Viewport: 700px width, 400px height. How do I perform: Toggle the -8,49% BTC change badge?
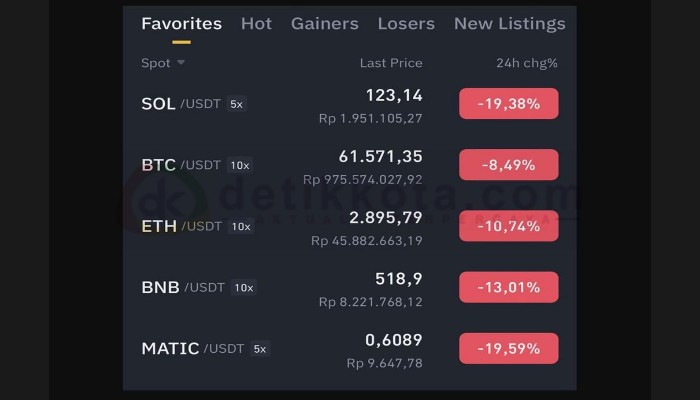(x=508, y=165)
